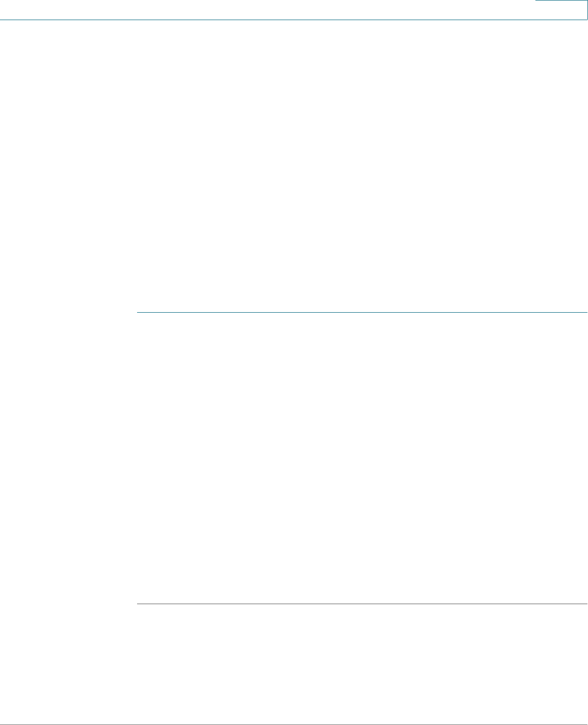The height and width of the screenshot is (725, 588).
Task: Click the empty box in the top-right corner
Action: 561,10
